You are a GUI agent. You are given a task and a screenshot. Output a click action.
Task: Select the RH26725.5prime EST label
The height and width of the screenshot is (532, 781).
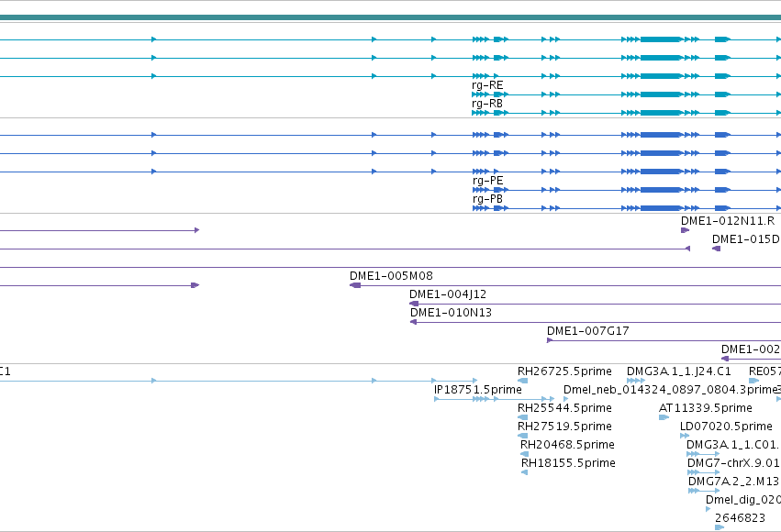[x=564, y=371]
